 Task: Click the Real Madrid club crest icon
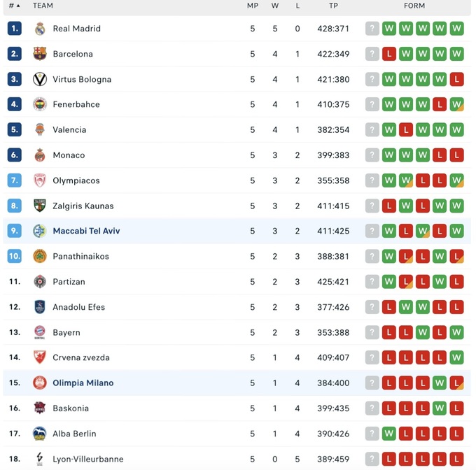40,29
